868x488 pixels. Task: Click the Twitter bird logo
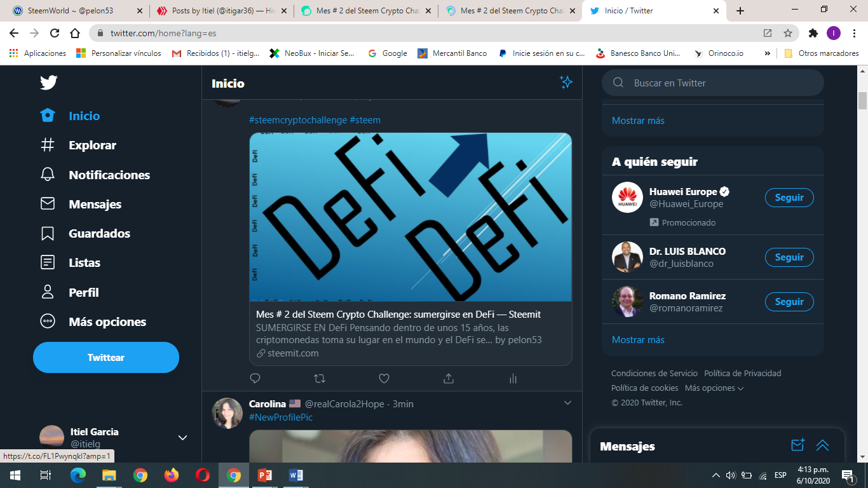coord(48,83)
